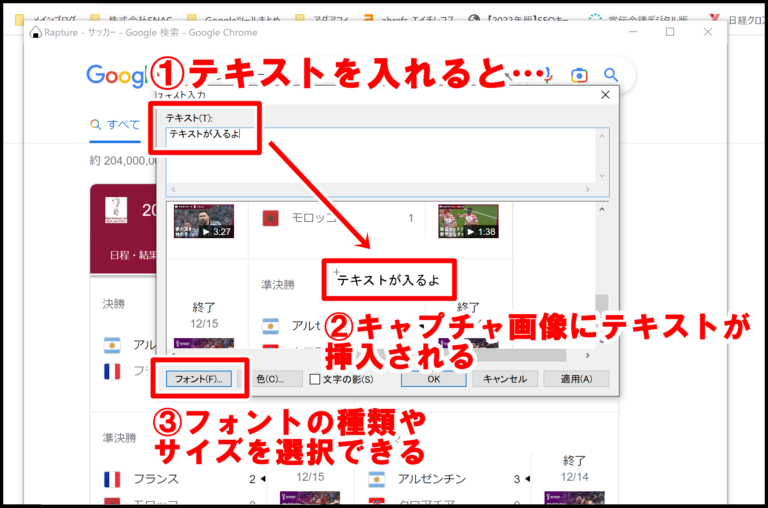Click the France flag under 決勝
768x508 pixels.
[112, 371]
